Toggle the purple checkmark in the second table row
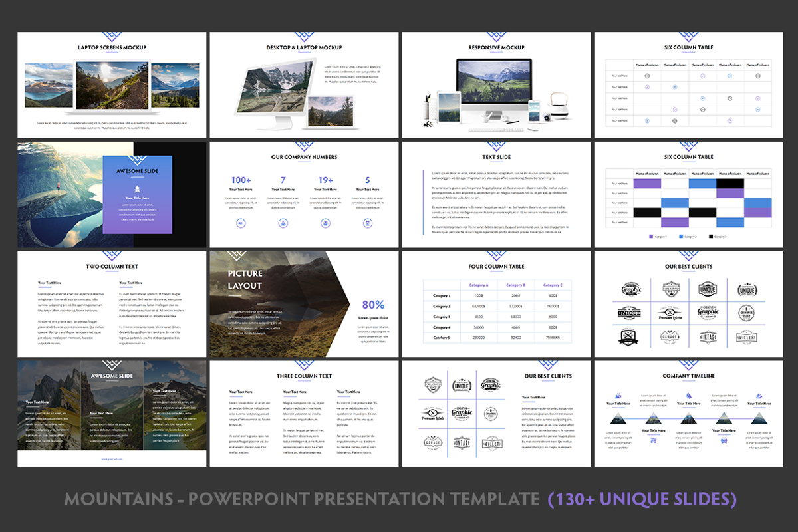Viewport: 798px width, 532px height. pyautogui.click(x=646, y=87)
